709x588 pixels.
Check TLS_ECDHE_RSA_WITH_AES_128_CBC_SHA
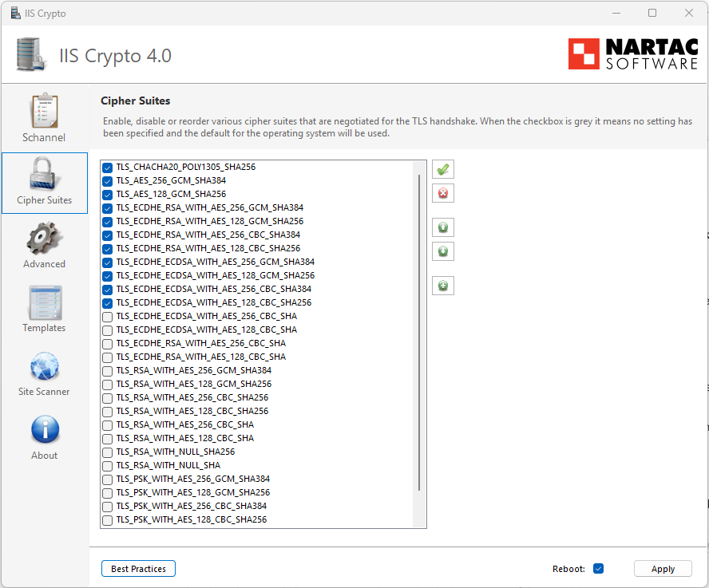click(107, 357)
